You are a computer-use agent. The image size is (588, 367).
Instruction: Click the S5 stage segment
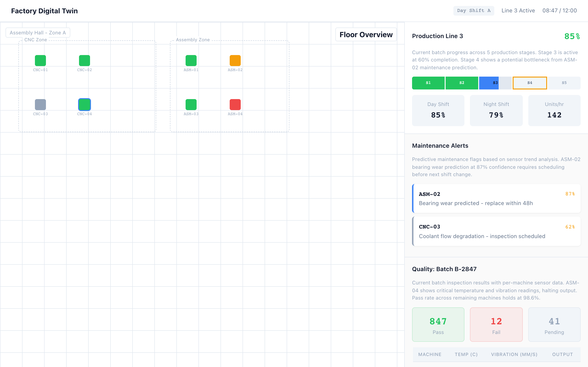click(564, 83)
